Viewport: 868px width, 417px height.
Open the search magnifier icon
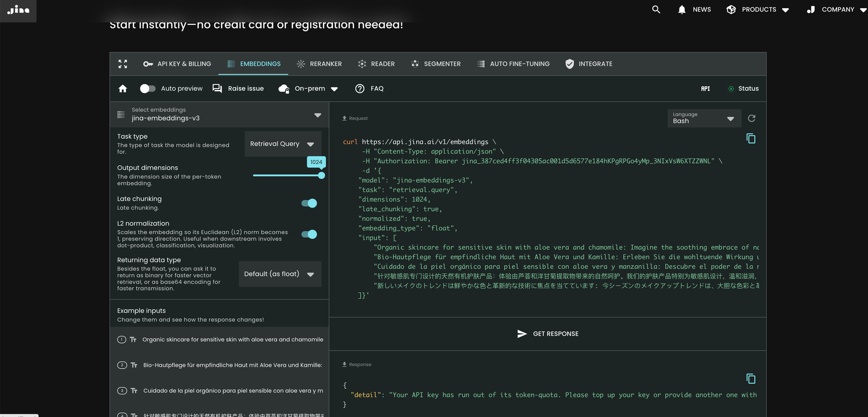click(656, 10)
